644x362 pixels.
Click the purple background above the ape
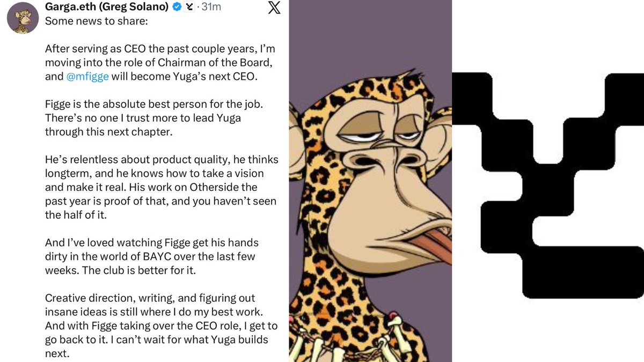370,32
